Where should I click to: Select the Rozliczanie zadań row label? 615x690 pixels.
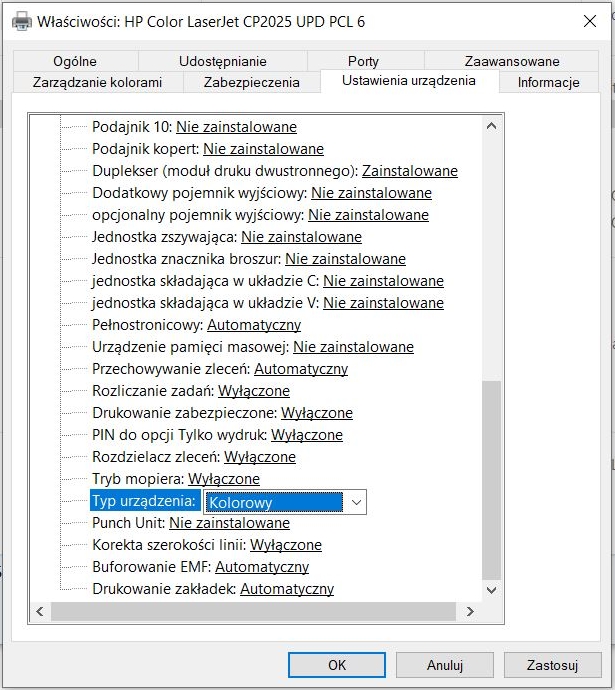153,391
